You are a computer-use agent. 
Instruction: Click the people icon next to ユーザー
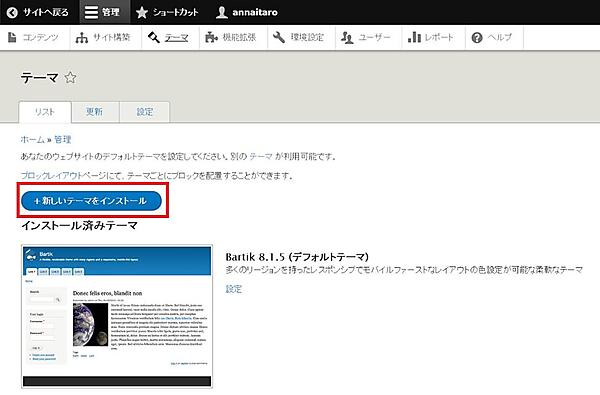point(347,38)
